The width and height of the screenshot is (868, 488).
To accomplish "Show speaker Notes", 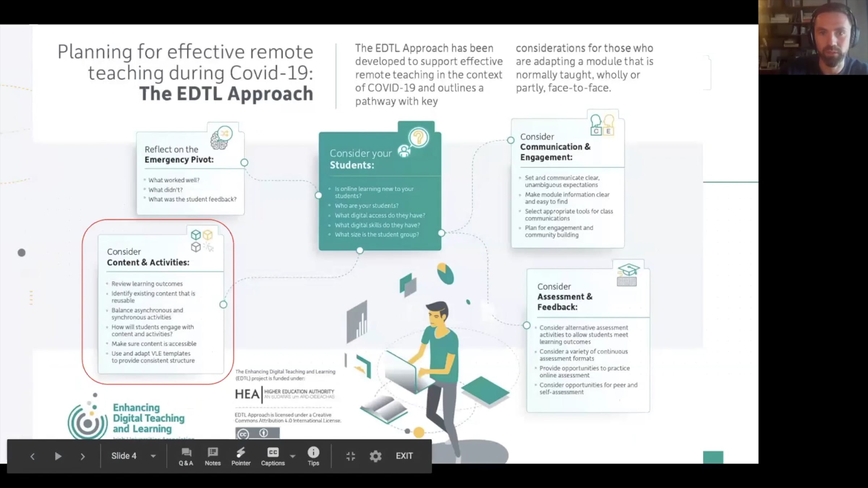I will tap(213, 457).
